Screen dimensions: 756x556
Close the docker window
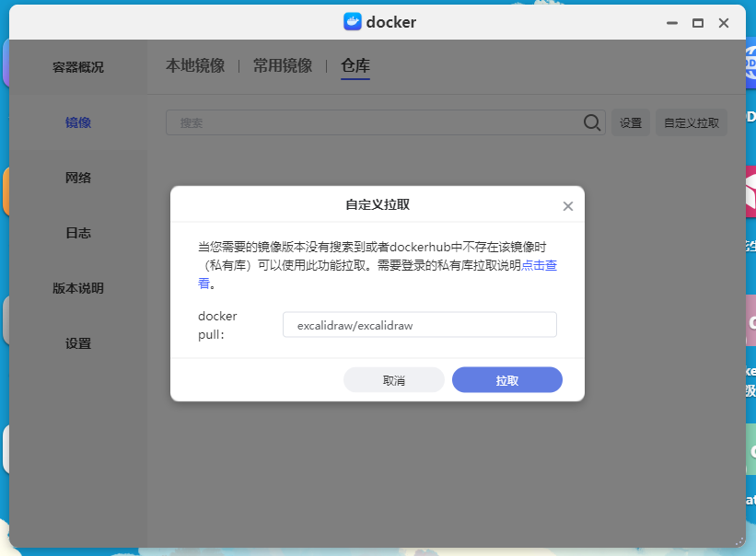tap(724, 23)
